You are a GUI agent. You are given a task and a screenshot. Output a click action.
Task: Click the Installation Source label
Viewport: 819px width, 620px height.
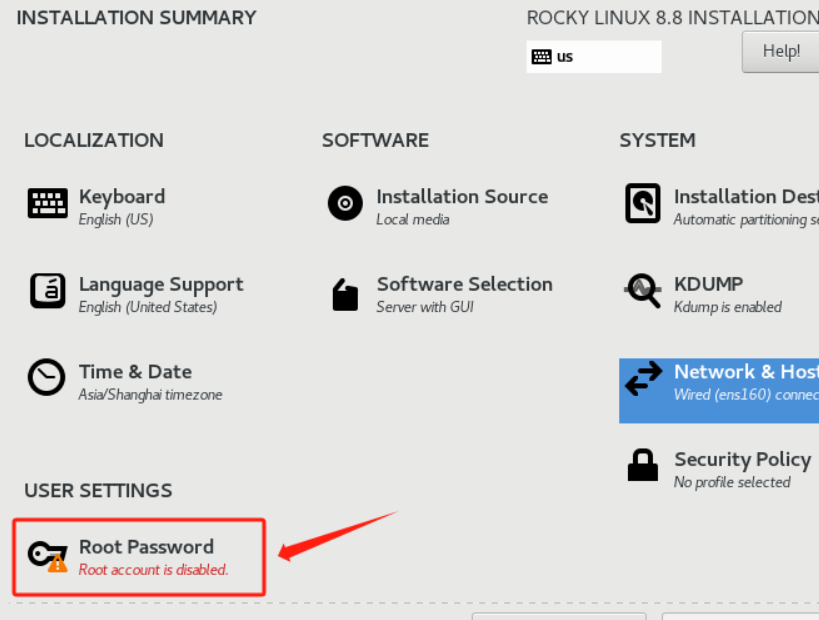(462, 197)
